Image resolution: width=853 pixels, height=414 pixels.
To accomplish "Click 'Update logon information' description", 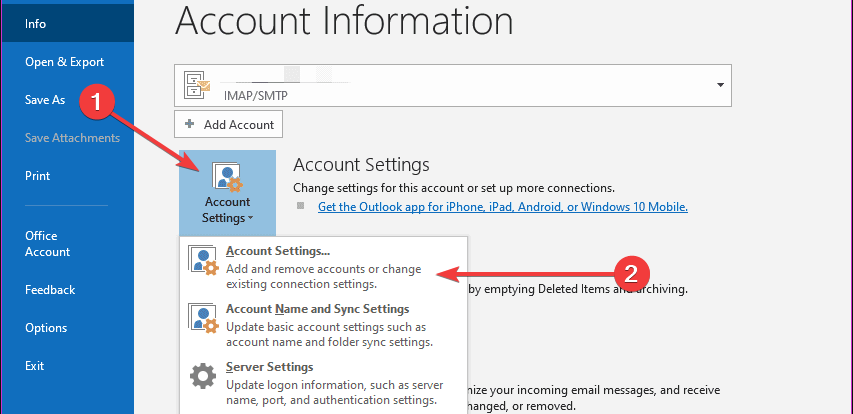I will 335,393.
